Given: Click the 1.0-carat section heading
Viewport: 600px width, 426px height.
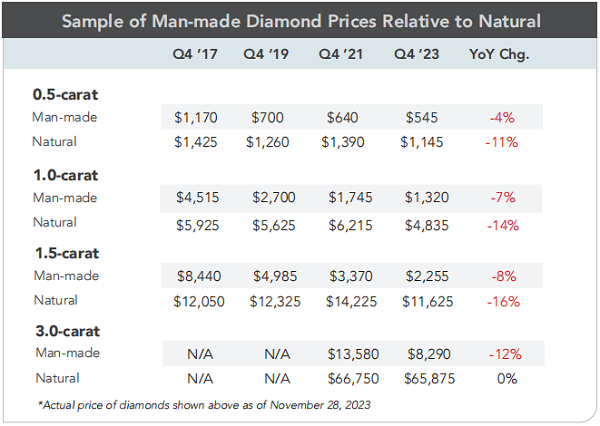Looking at the screenshot, I should pos(66,175).
